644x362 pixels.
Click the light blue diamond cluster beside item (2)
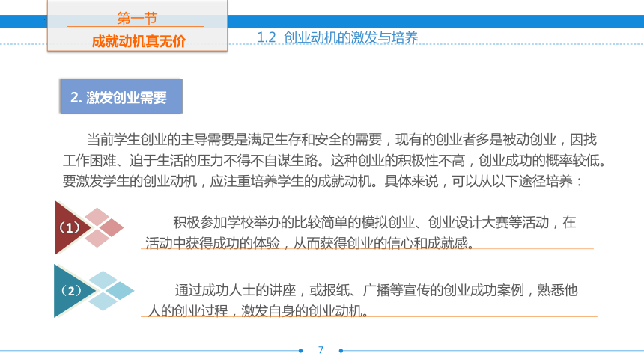(111, 291)
